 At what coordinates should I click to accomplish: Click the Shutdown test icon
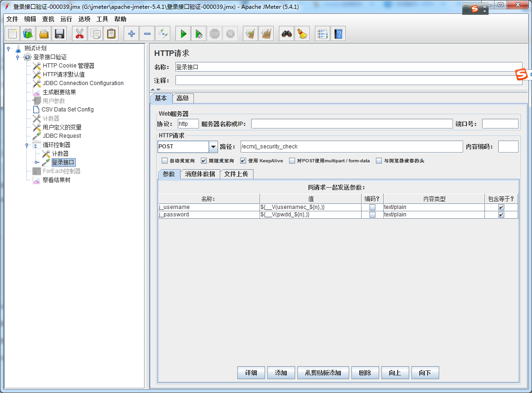click(x=230, y=34)
